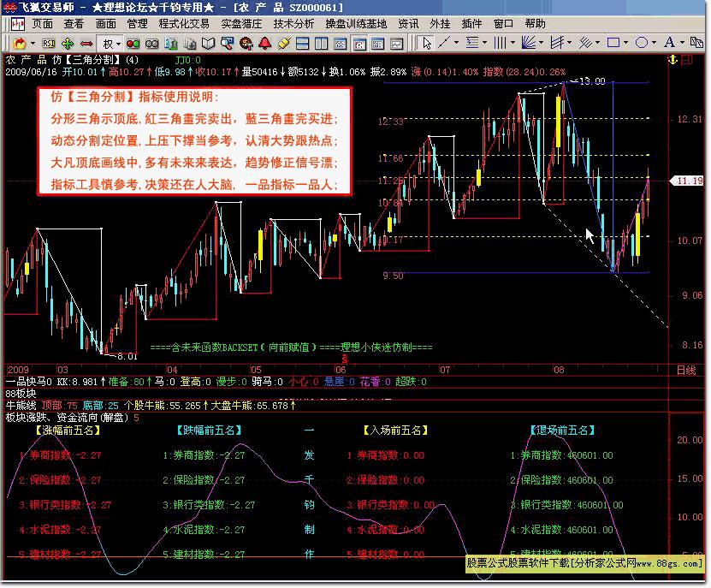Open the 程式化交易 menu

click(184, 24)
